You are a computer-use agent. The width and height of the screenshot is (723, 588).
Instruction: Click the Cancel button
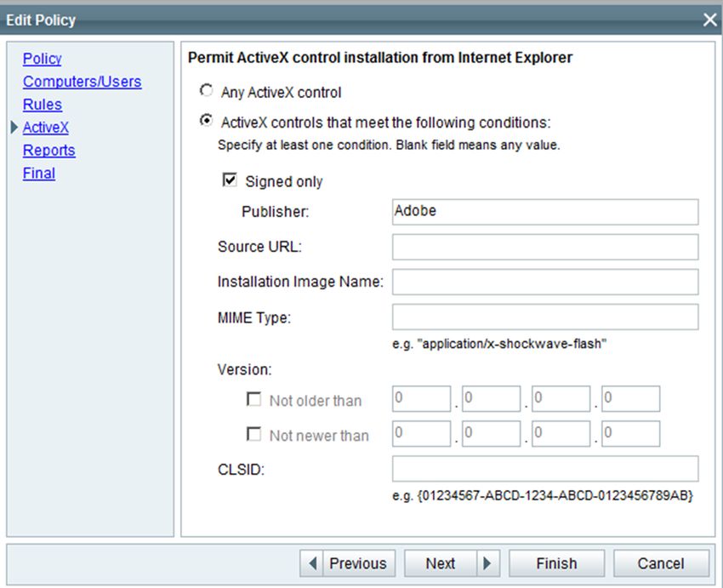[x=661, y=563]
